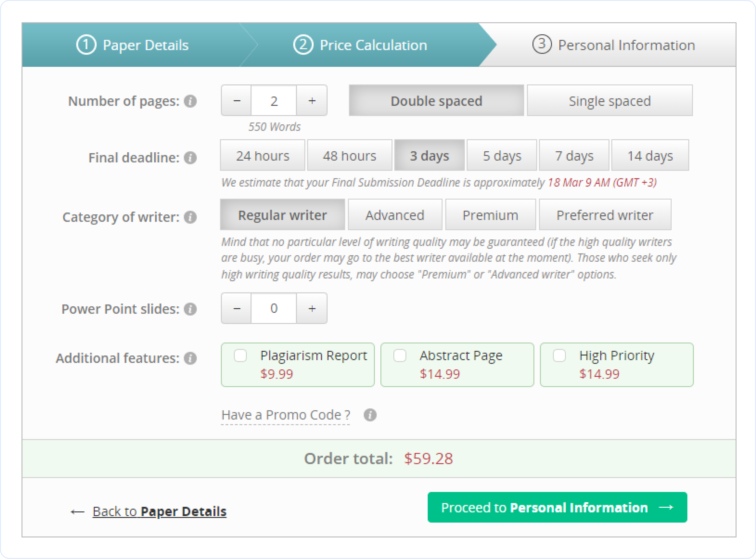Image resolution: width=756 pixels, height=559 pixels.
Task: Open the Have a Promo Code link
Action: pos(285,415)
